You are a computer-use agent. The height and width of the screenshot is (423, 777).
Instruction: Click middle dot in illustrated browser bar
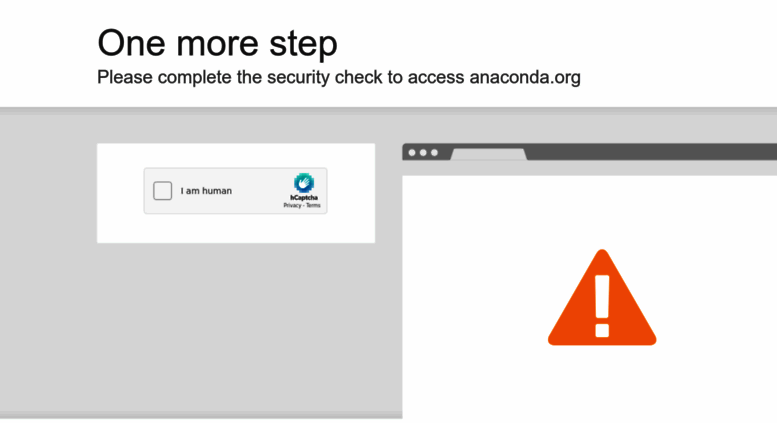click(423, 153)
